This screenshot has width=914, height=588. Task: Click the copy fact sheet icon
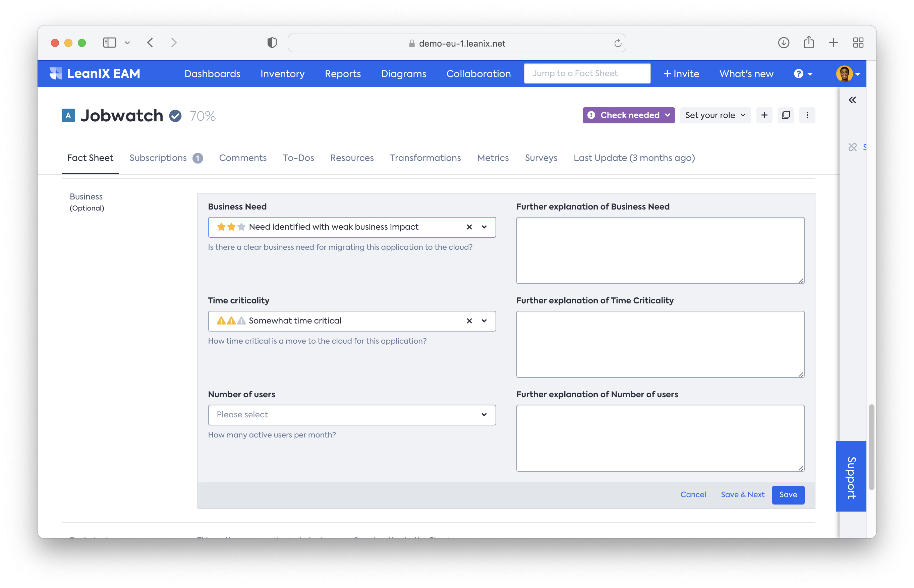click(x=786, y=115)
